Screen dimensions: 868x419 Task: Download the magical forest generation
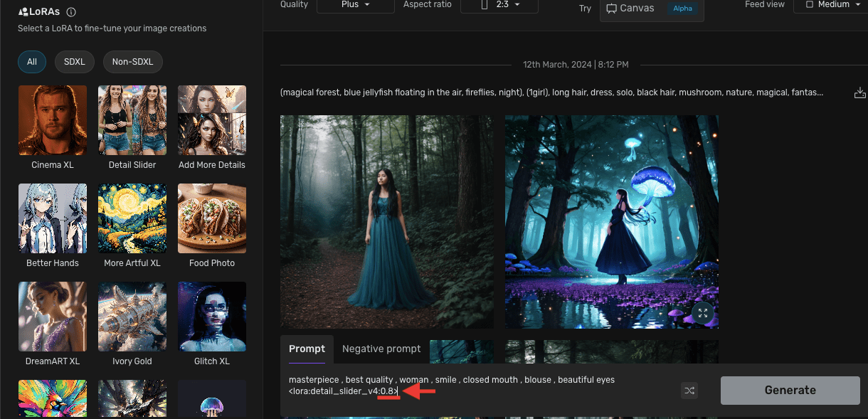coord(860,92)
